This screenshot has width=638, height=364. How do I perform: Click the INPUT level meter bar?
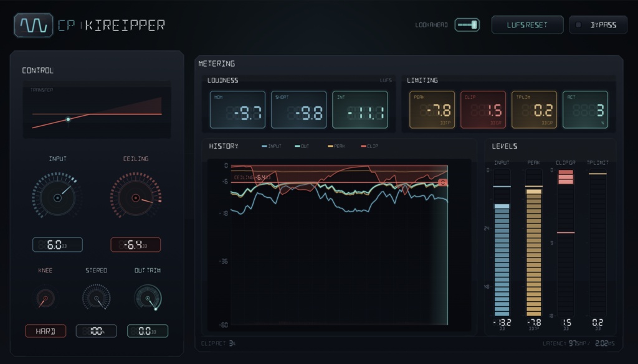coord(502,243)
